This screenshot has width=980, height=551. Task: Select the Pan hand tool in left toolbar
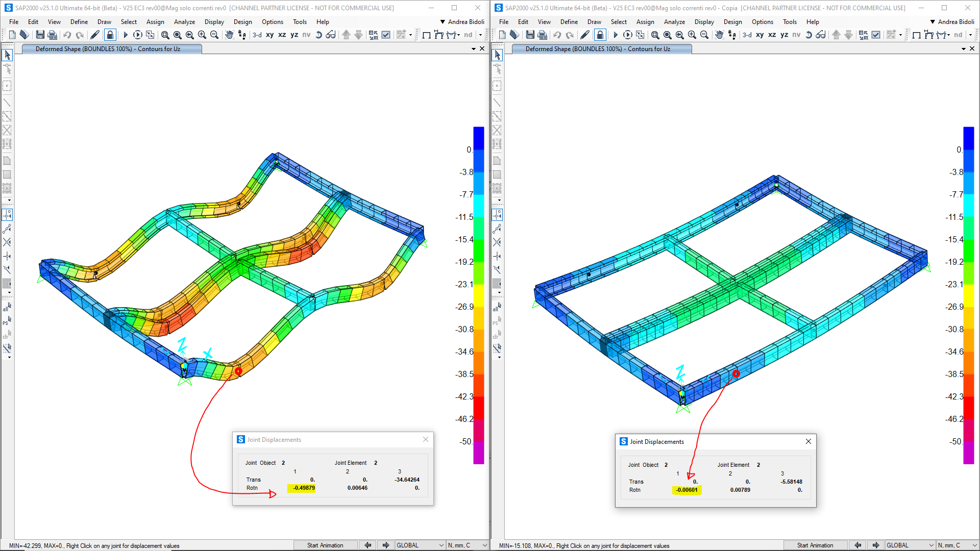pyautogui.click(x=229, y=35)
